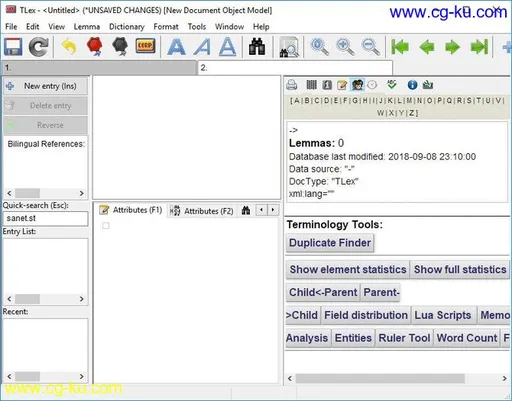Click binoculars icon beside Attributes (F2) tab
Viewport: 512px width, 401px height.
pyautogui.click(x=246, y=210)
